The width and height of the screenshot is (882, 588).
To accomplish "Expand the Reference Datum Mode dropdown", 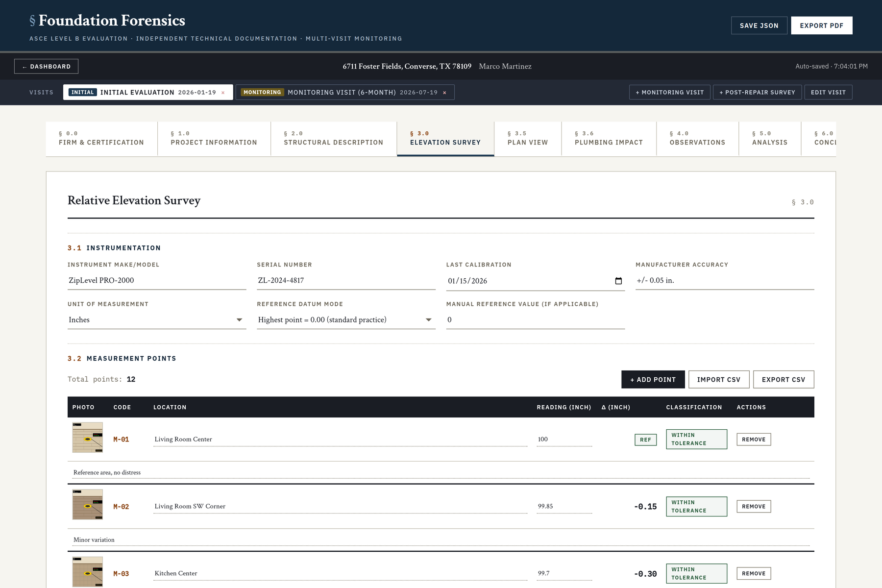I will [x=346, y=320].
